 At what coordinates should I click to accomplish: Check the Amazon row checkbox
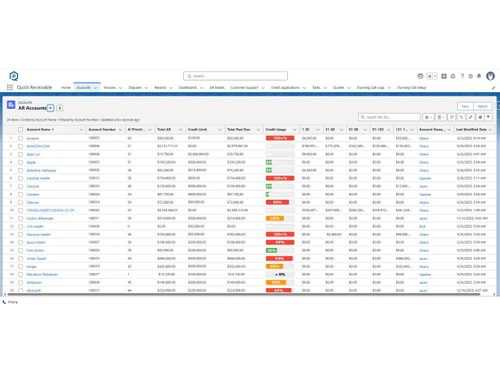[21, 138]
